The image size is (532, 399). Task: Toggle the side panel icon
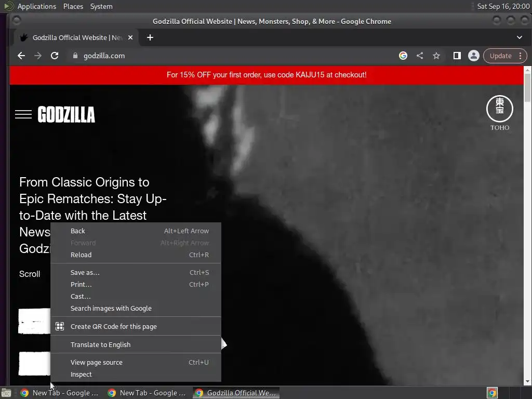tap(457, 56)
